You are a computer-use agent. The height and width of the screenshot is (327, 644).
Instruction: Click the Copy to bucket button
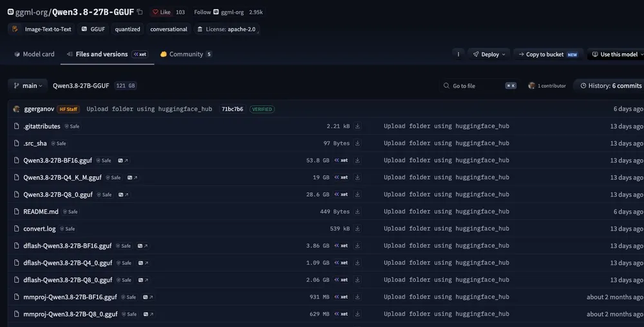click(x=548, y=54)
